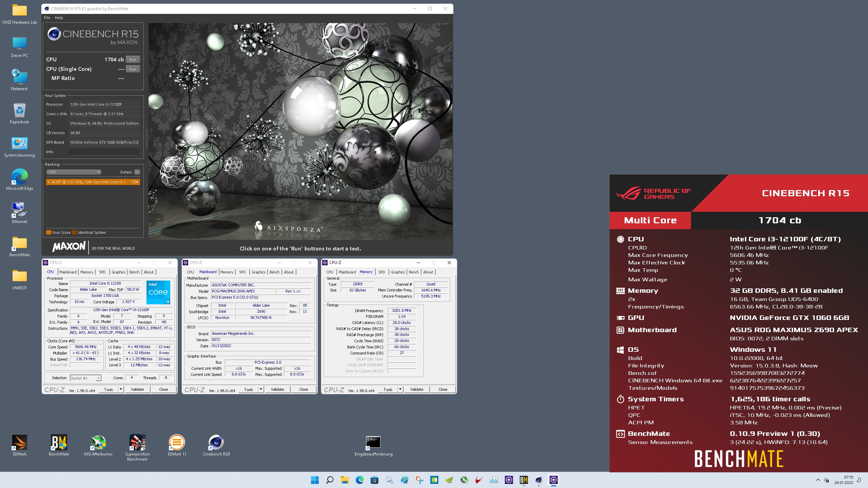The width and height of the screenshot is (868, 488).
Task: Open File Explorer from the taskbar
Action: coord(344,480)
